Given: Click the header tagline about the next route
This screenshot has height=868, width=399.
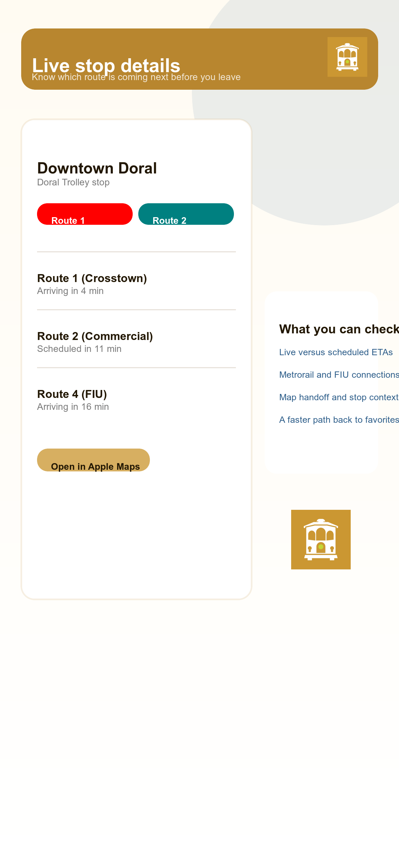Looking at the screenshot, I should [x=136, y=77].
